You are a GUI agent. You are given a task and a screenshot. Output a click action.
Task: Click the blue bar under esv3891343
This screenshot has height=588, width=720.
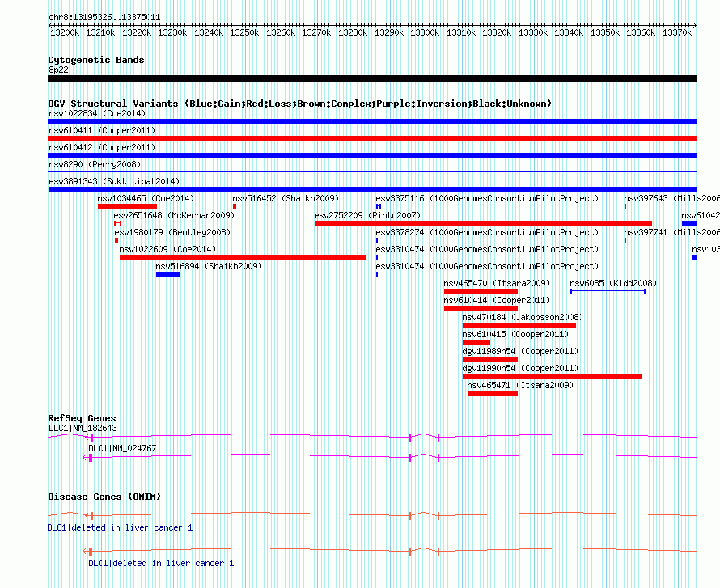(372, 189)
